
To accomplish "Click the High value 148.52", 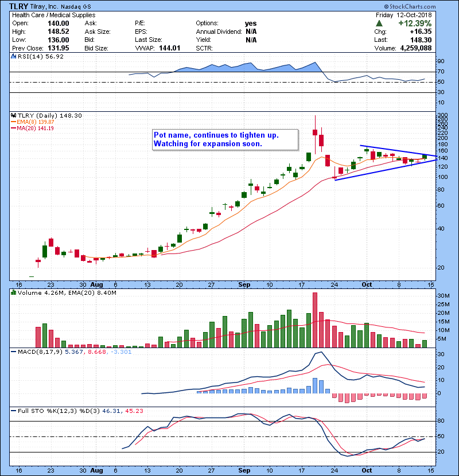I will coord(59,32).
